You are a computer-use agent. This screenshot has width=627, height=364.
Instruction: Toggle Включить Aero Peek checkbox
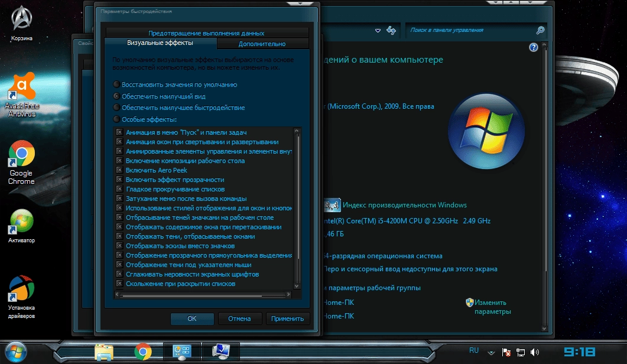click(x=119, y=170)
